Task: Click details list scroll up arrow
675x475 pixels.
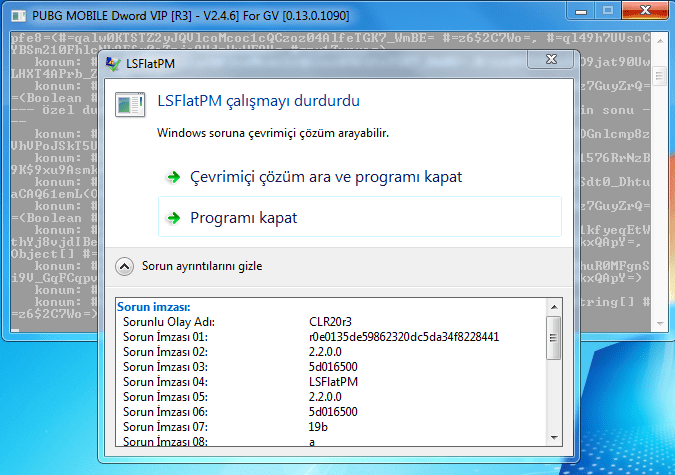Action: (554, 307)
